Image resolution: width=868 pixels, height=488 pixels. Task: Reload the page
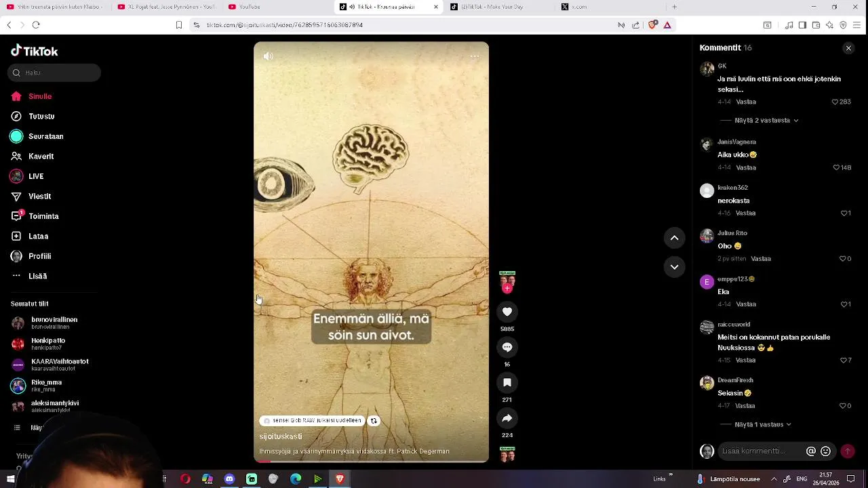(x=36, y=25)
